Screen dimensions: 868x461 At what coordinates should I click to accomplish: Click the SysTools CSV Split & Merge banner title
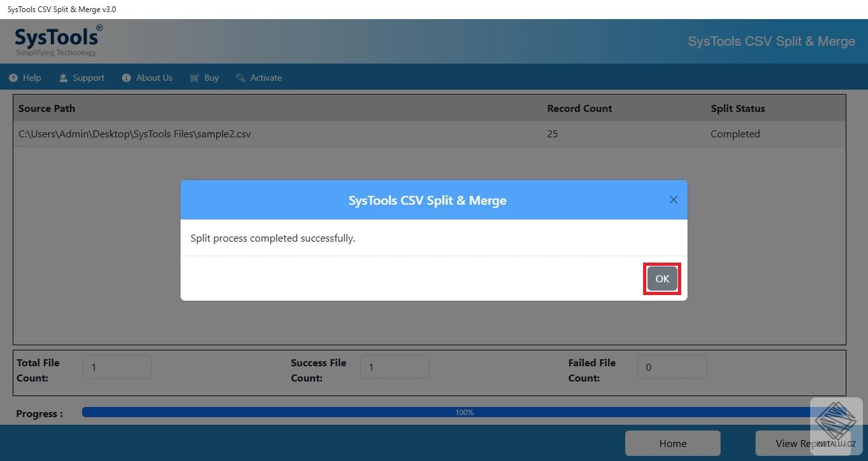pos(771,41)
